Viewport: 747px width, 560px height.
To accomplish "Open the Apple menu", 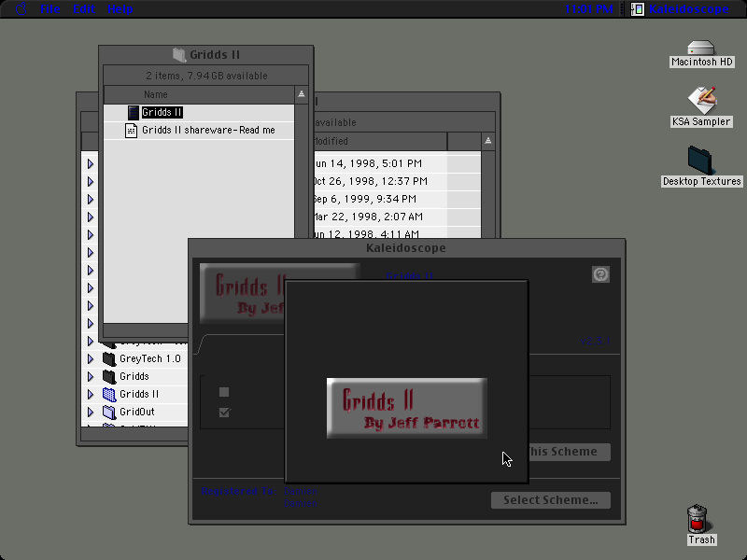I will (21, 8).
